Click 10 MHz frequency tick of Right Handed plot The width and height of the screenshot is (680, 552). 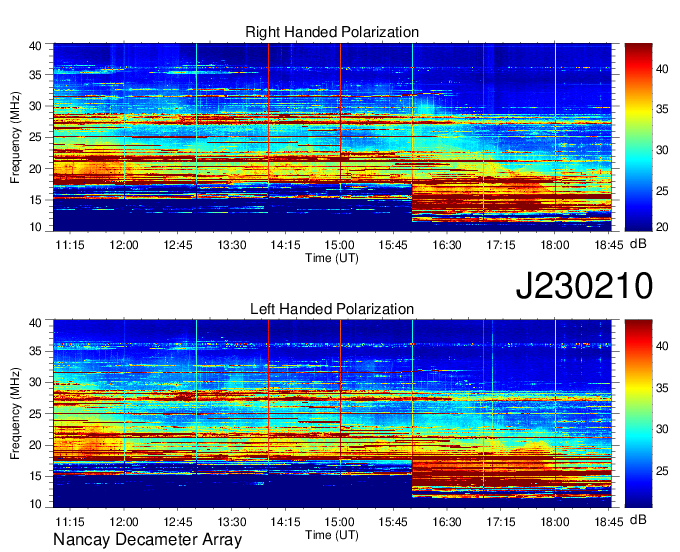point(35,227)
